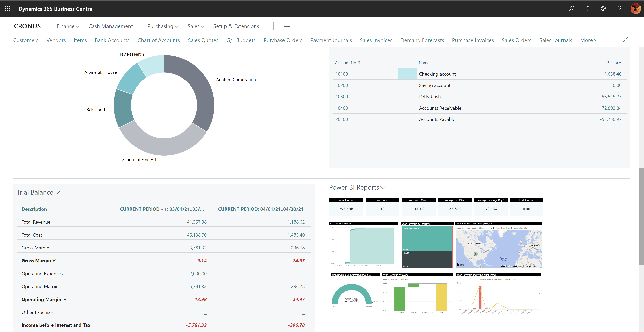
Task: Click the Total Won Revenue area chart
Action: (x=363, y=245)
